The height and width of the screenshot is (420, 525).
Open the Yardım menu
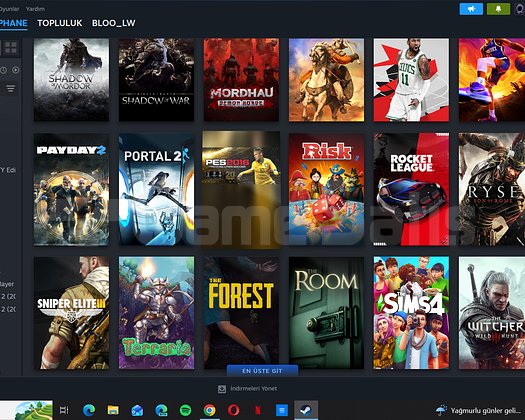[35, 9]
